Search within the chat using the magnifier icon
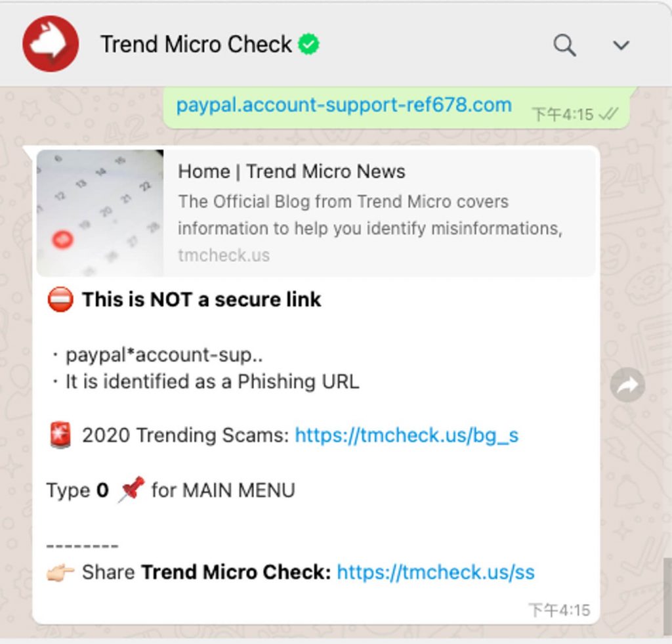The width and height of the screenshot is (672, 644). [x=564, y=45]
